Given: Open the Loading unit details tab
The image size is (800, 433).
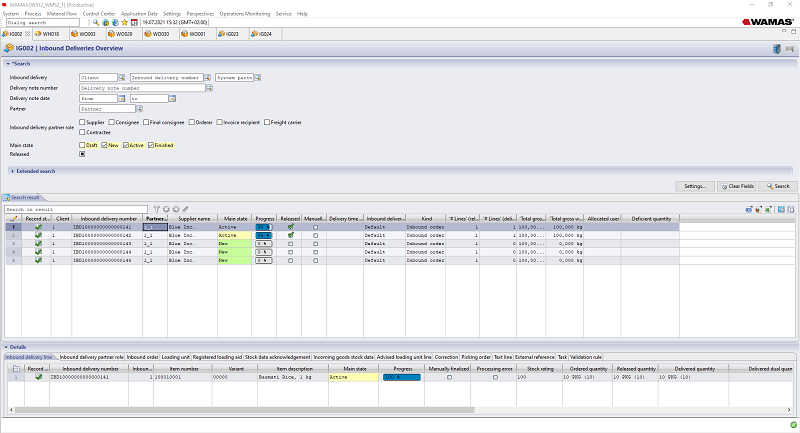Looking at the screenshot, I should point(176,357).
